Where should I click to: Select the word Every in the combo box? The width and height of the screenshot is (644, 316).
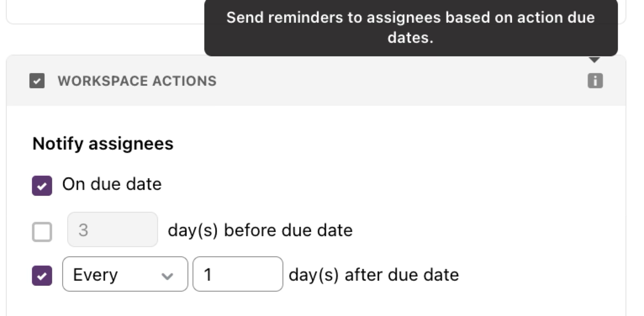pos(95,275)
